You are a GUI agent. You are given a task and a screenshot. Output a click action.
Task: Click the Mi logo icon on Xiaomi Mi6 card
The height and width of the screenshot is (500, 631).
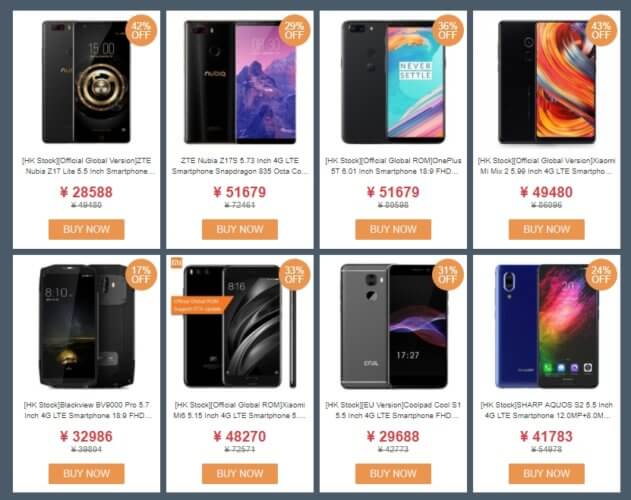click(177, 262)
